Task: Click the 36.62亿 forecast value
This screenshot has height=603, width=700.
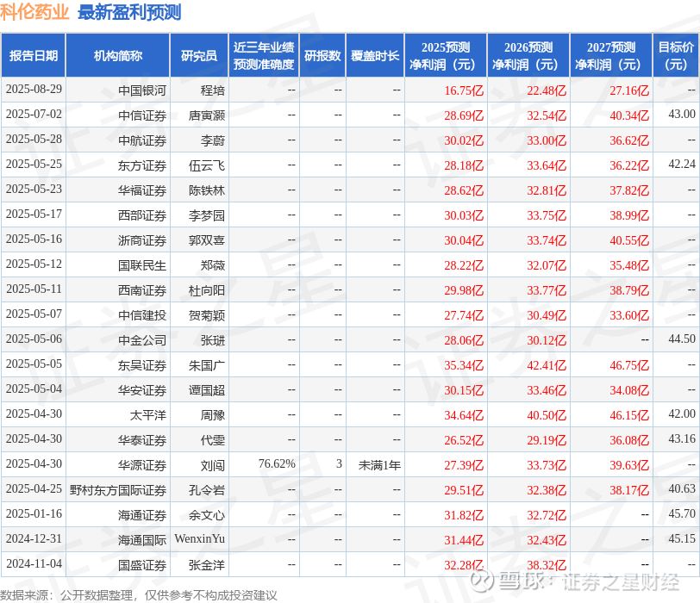Action: coord(629,140)
